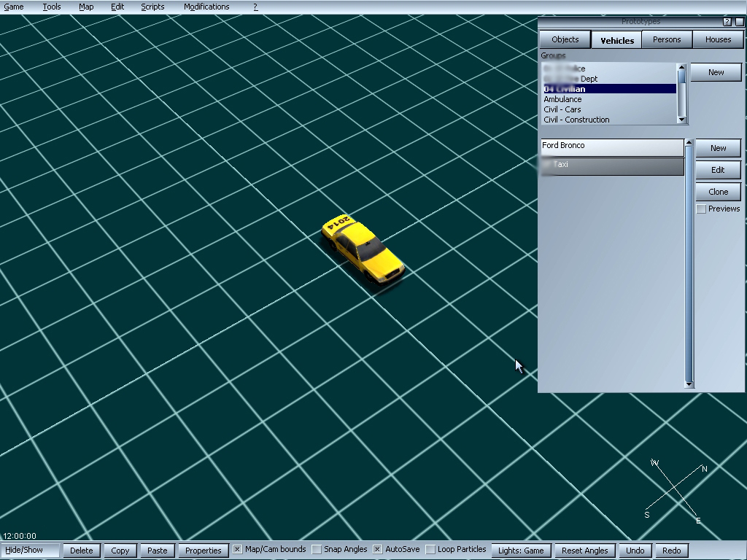
Task: Click New button next to prototype list
Action: (718, 148)
